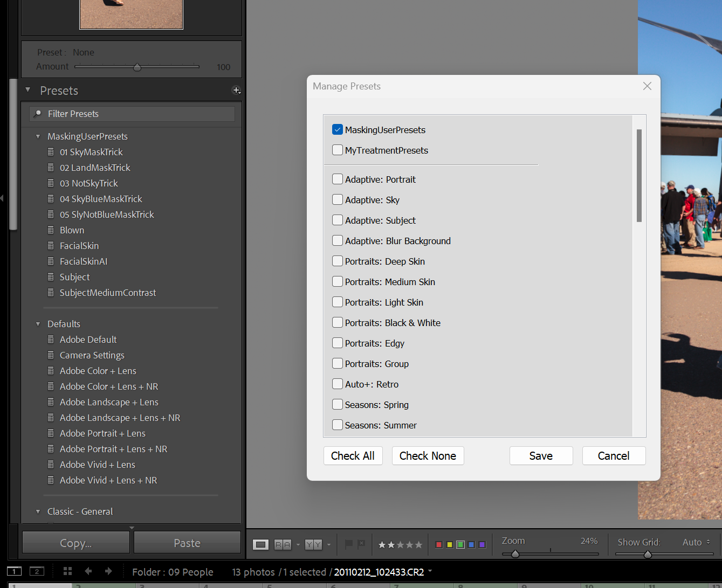Open the Show Grid Auto dropdown
The height and width of the screenshot is (588, 722).
(696, 542)
